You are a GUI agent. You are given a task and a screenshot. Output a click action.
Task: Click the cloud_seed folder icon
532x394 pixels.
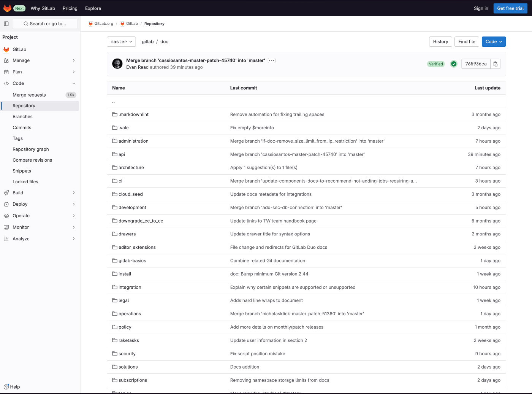point(115,194)
